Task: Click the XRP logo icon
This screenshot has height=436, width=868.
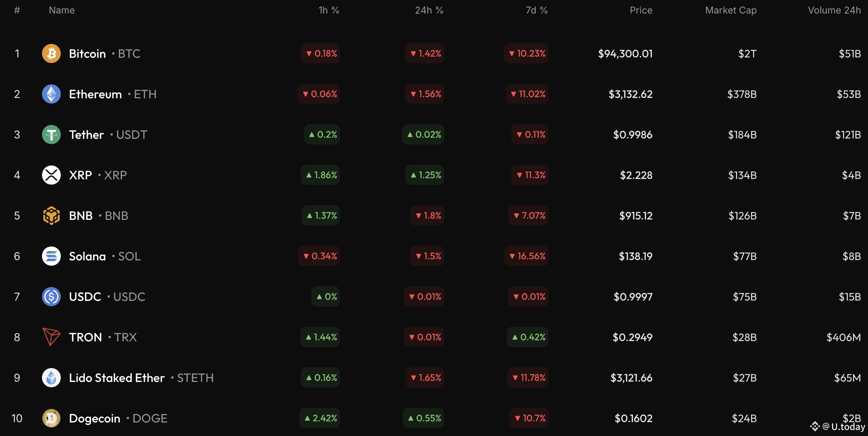Action: tap(51, 175)
